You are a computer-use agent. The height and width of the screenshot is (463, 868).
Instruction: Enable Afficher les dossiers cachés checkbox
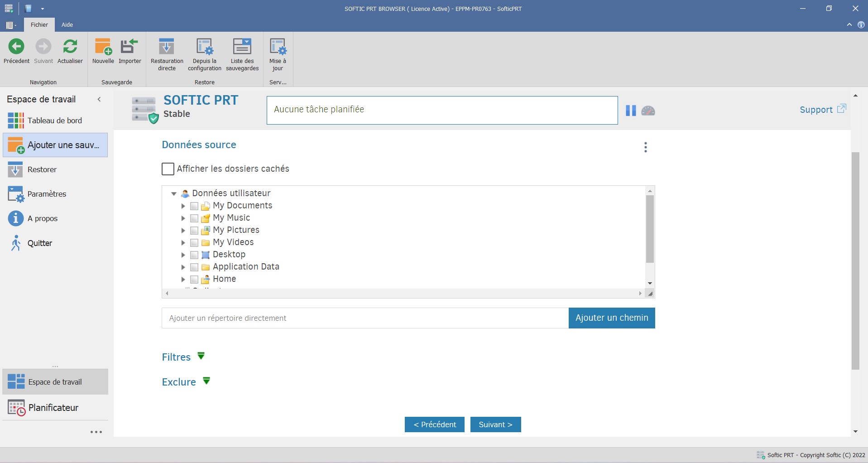tap(168, 169)
